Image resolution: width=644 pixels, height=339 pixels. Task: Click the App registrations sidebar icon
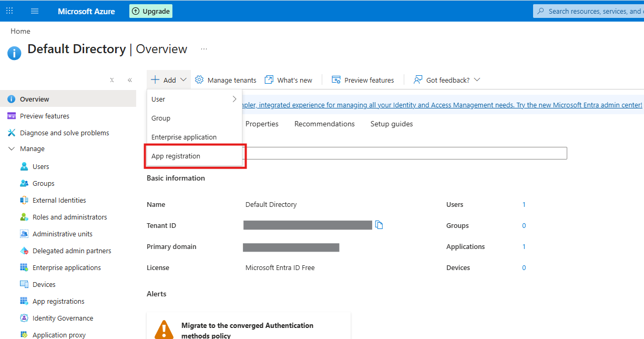(x=24, y=301)
